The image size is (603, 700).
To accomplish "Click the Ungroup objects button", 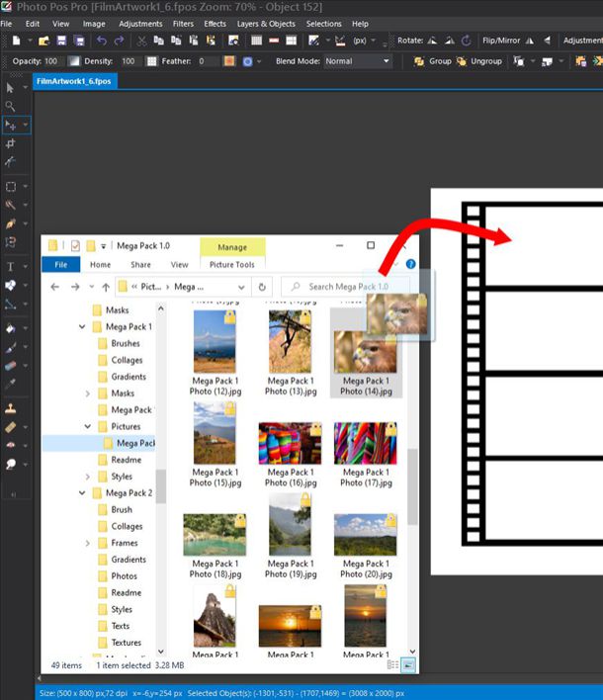I will (479, 61).
